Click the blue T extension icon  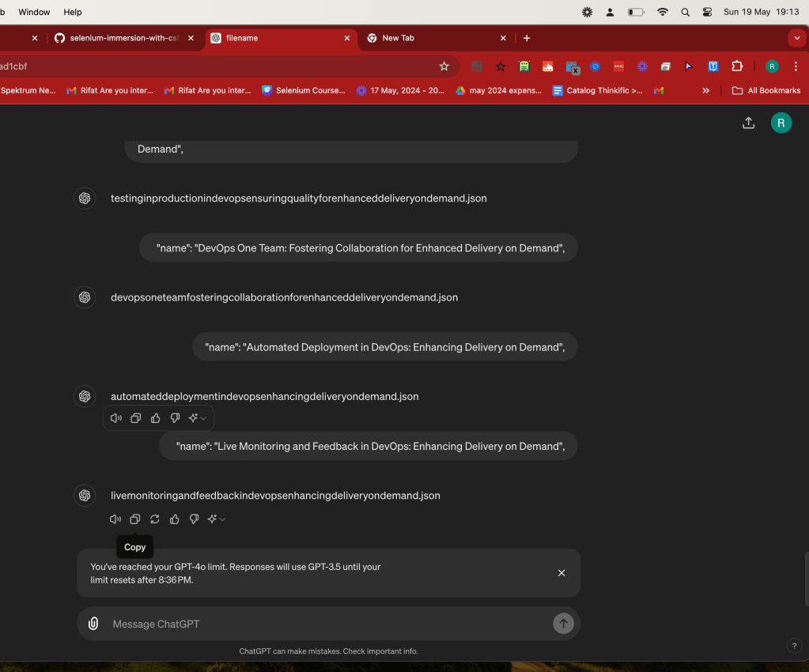pos(713,66)
